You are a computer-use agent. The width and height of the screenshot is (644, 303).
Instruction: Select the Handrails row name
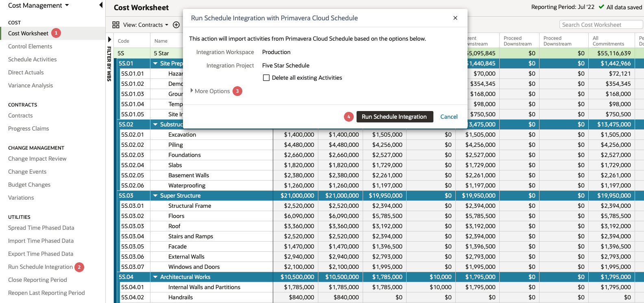(181, 297)
